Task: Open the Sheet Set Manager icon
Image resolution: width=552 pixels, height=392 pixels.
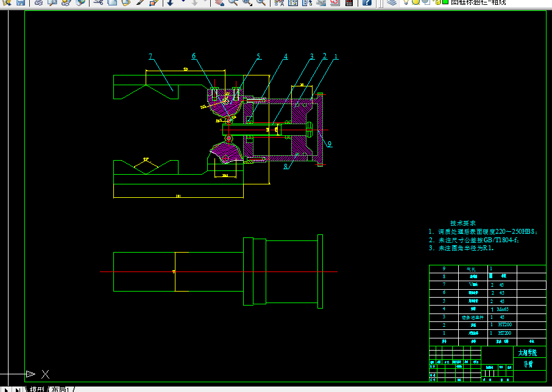Action: pos(321,2)
